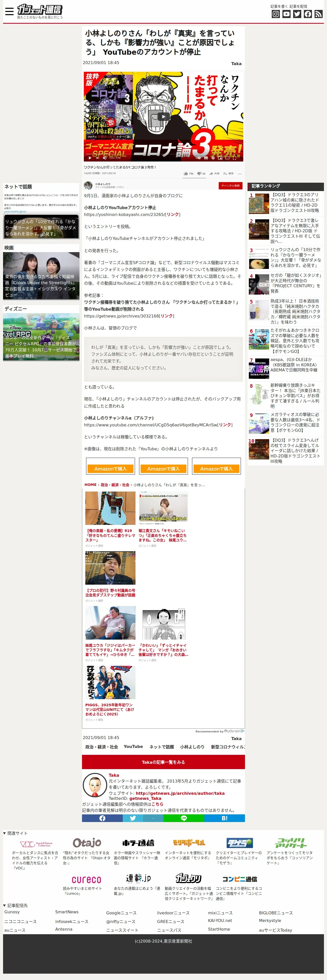Collapse the 記事配信 section
327x980 pixels.
(x=15, y=905)
